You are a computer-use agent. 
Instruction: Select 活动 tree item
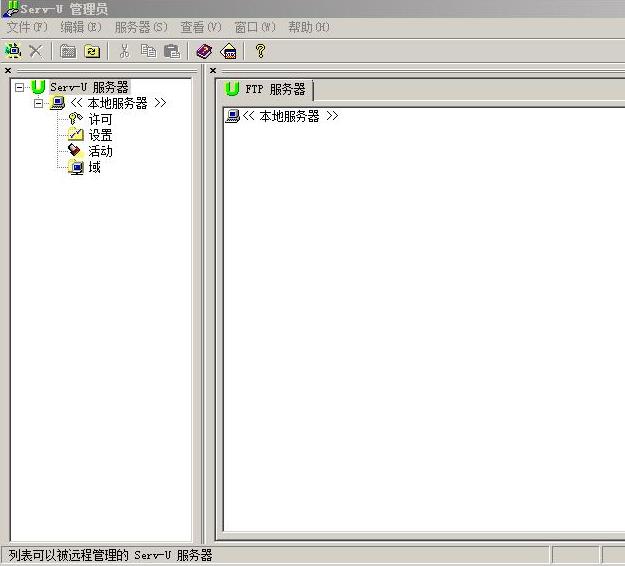pos(100,151)
